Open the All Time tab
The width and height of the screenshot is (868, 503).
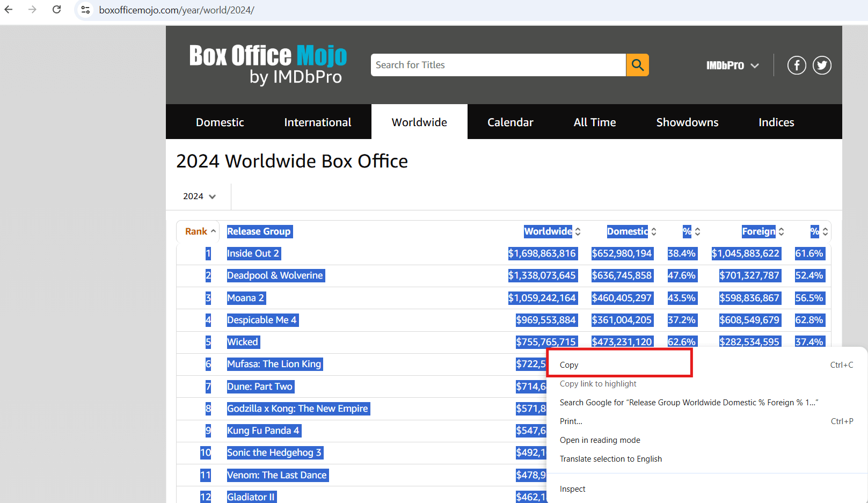click(x=595, y=122)
